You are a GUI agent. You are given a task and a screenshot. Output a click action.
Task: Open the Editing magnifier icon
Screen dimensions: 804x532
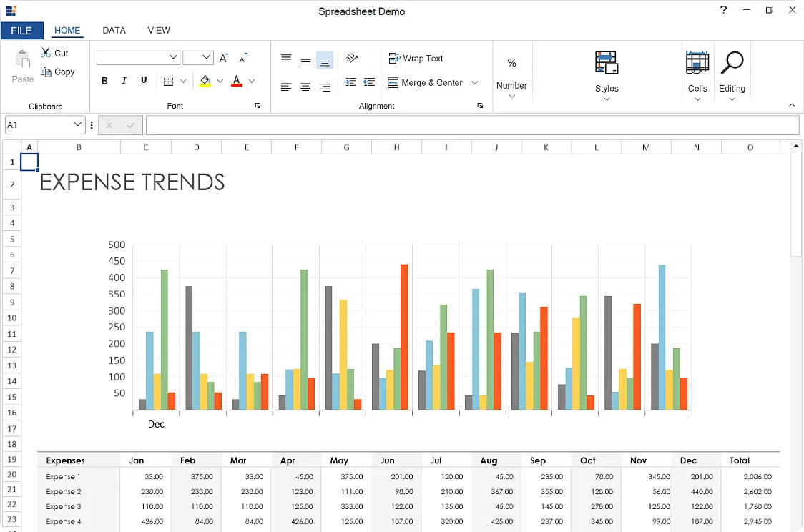tap(732, 64)
